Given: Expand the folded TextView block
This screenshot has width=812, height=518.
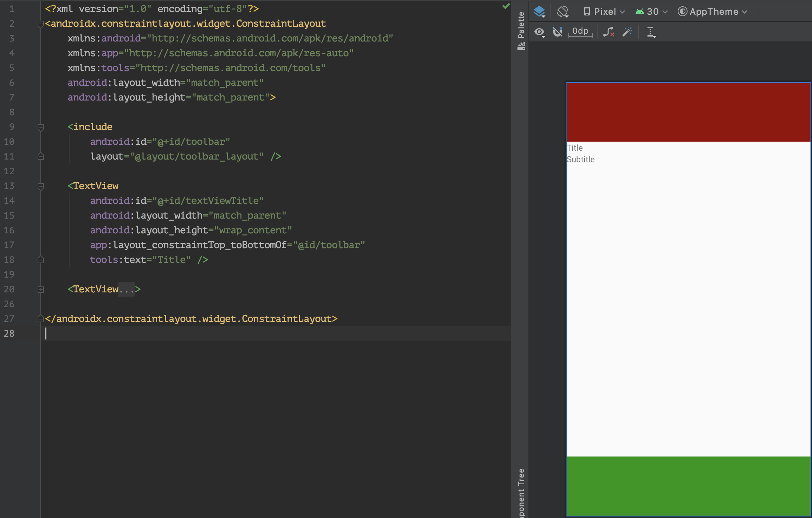Looking at the screenshot, I should (x=41, y=289).
